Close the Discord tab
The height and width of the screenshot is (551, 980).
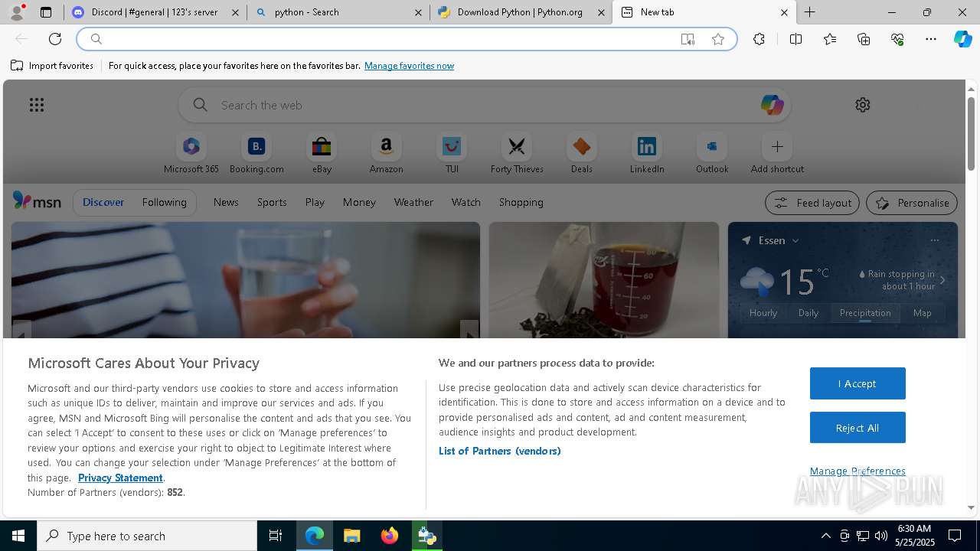[x=235, y=12]
